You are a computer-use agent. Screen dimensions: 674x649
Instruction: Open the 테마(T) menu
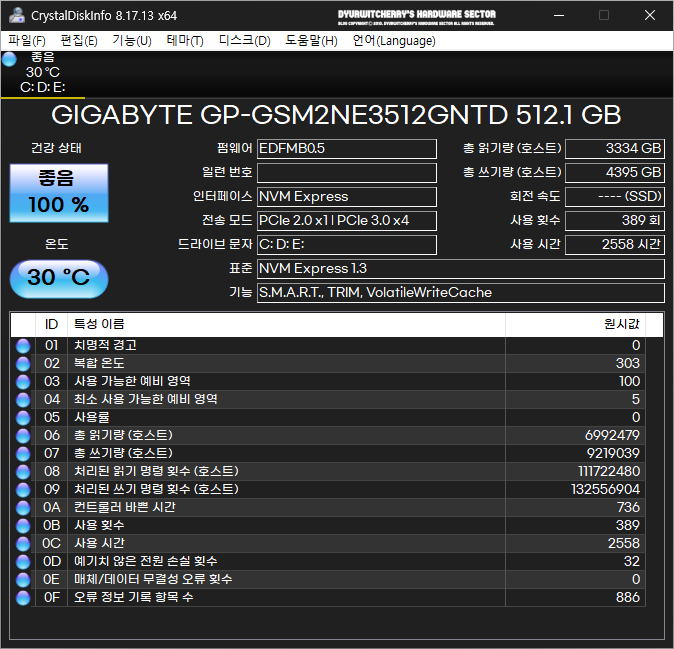(x=185, y=41)
